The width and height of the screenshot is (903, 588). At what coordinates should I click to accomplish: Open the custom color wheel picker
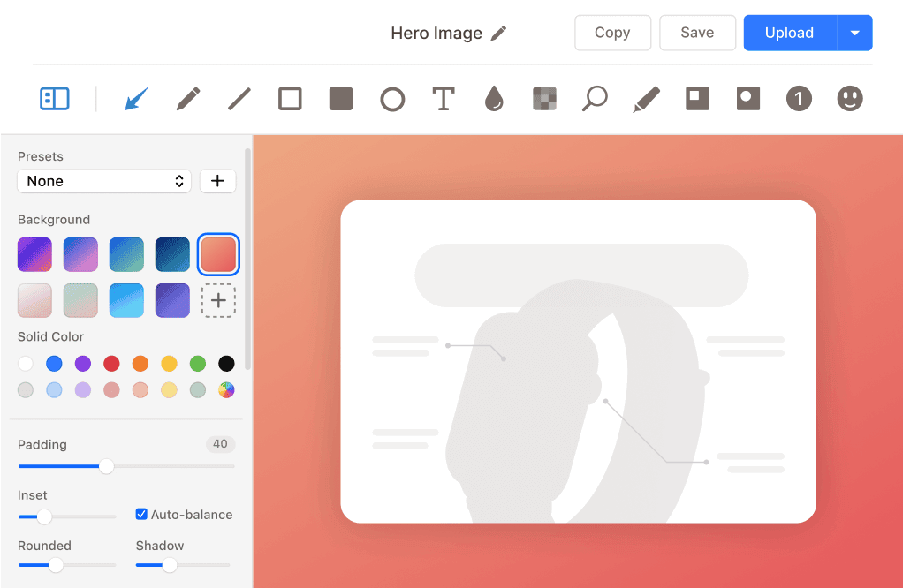(x=226, y=390)
